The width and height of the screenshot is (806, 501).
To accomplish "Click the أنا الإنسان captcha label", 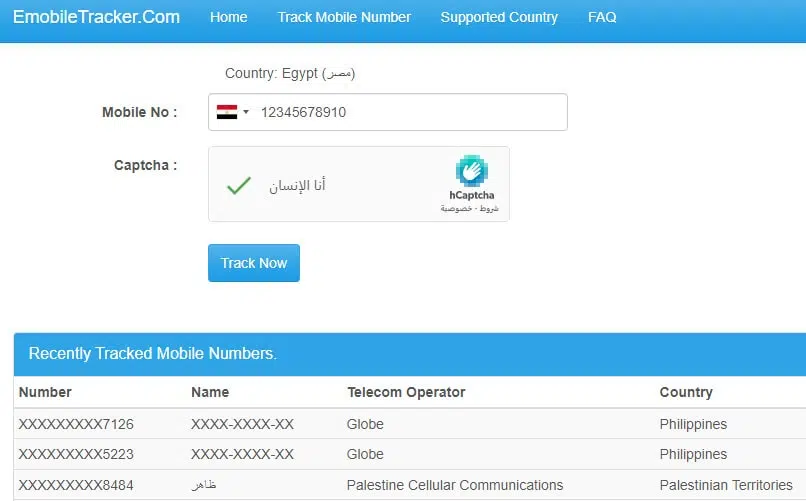I will coord(297,185).
